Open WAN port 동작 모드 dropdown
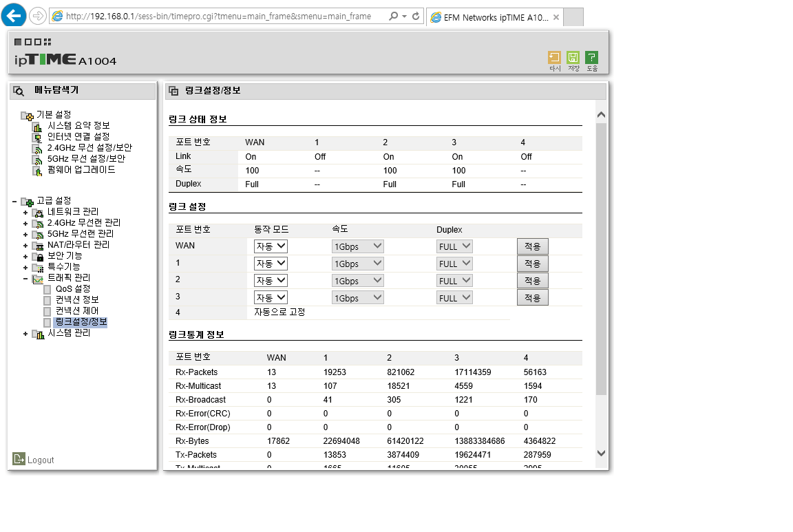Image resolution: width=793 pixels, height=532 pixels. coord(271,246)
